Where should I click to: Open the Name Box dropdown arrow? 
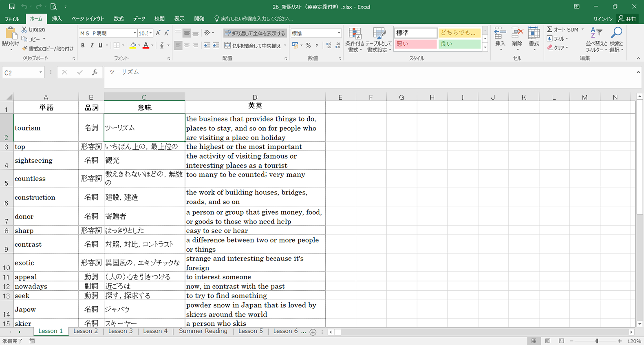pos(41,73)
